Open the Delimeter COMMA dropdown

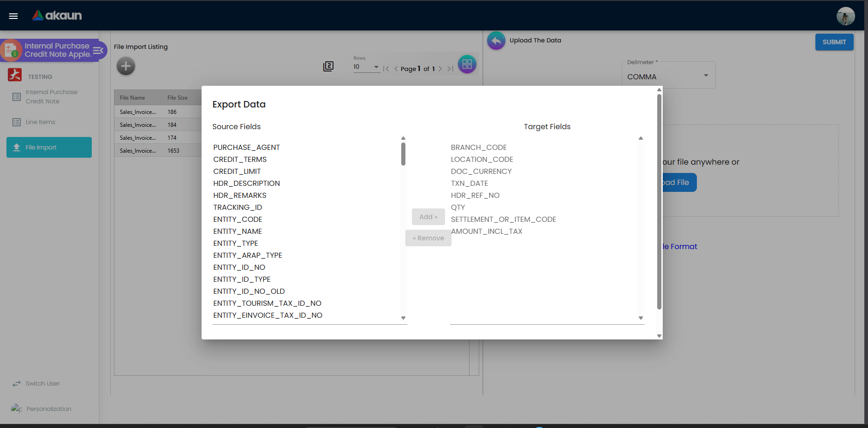point(668,76)
